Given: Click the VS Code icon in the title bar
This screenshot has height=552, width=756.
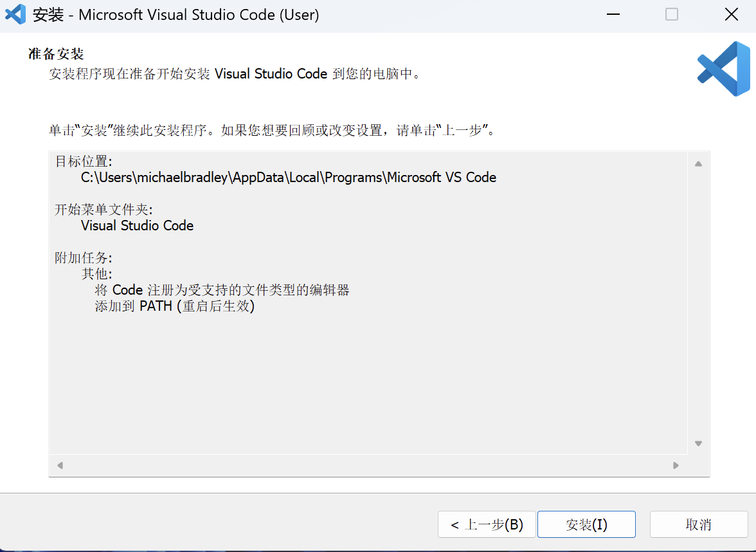Looking at the screenshot, I should coord(15,14).
